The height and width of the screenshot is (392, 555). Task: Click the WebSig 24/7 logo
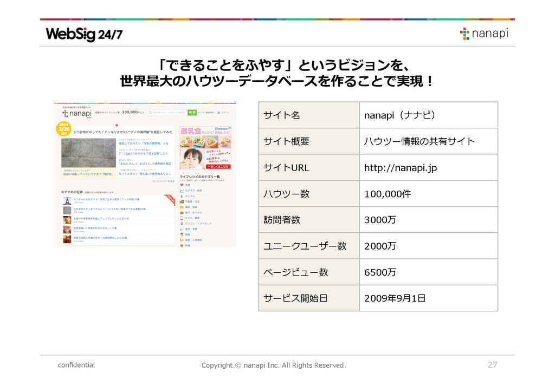(x=84, y=34)
